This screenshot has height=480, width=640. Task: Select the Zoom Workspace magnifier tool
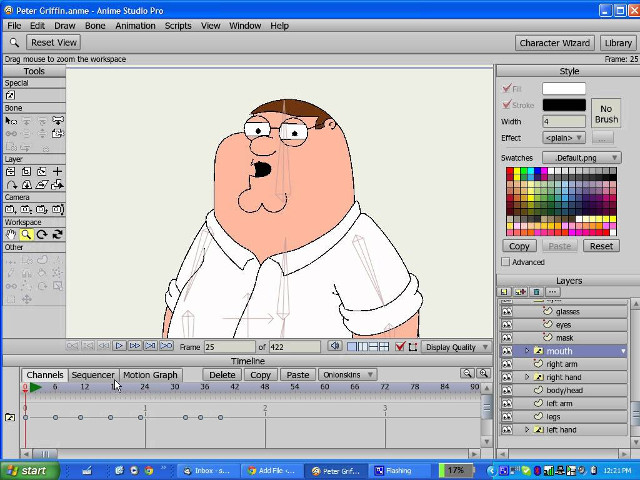[26, 235]
